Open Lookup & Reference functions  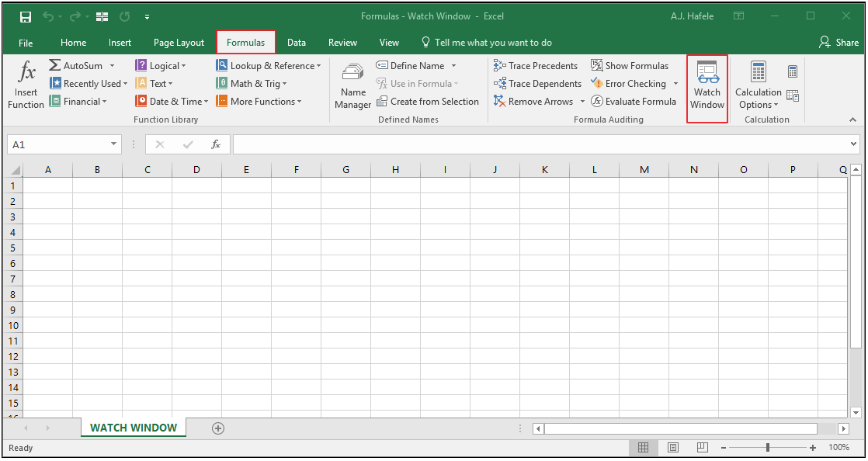[x=269, y=65]
